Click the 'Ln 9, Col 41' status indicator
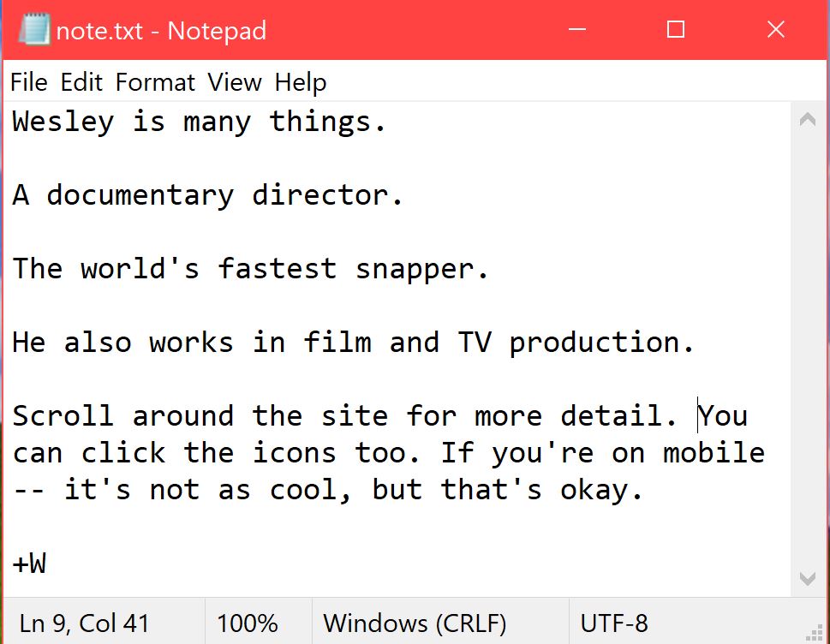 coord(84,623)
